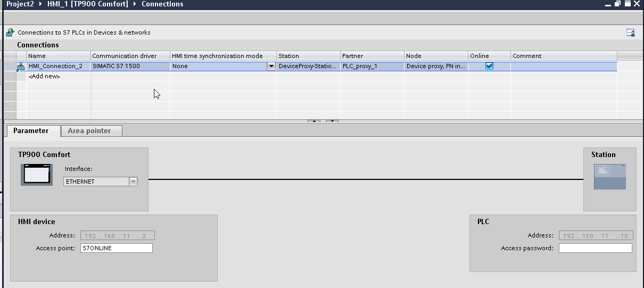Select the PLC_proxy_1 partner cell
This screenshot has width=644, height=288.
(x=373, y=67)
